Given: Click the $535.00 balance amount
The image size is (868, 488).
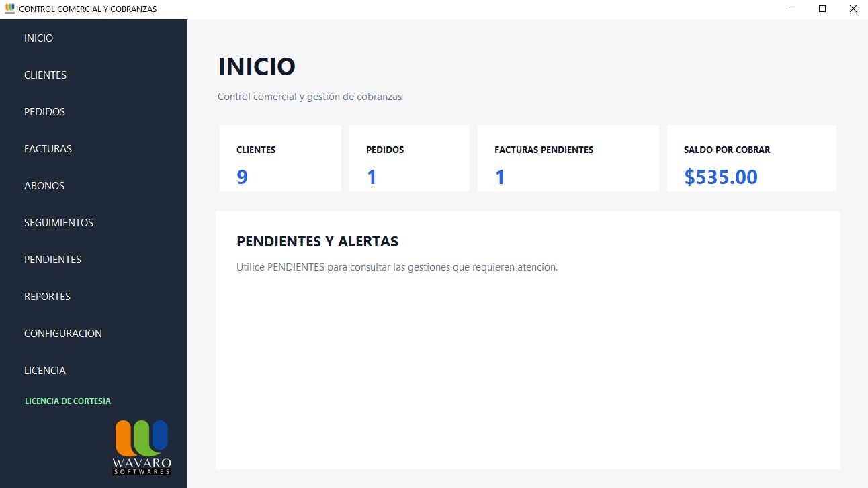Looking at the screenshot, I should coord(721,177).
